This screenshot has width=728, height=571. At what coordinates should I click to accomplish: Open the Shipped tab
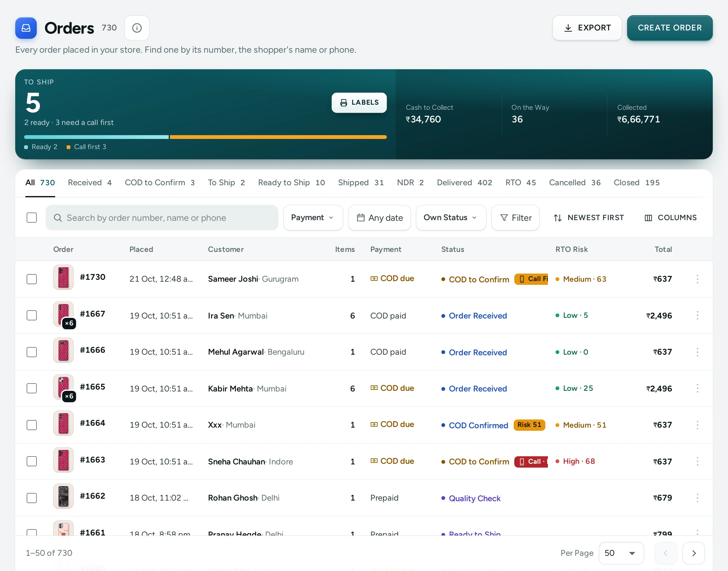(x=361, y=182)
